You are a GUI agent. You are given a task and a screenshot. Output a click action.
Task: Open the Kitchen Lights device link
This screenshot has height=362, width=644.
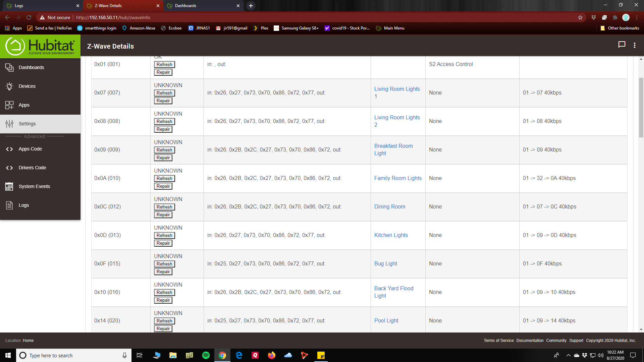391,235
